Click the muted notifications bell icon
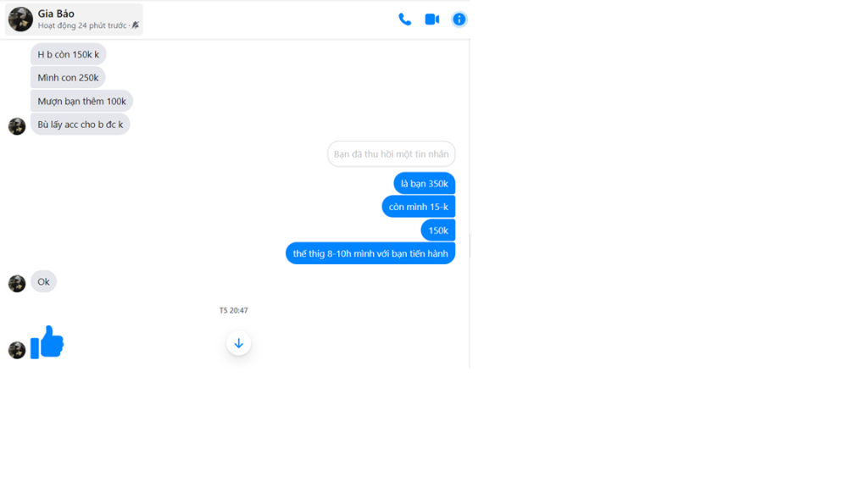868x488 pixels. click(x=136, y=25)
